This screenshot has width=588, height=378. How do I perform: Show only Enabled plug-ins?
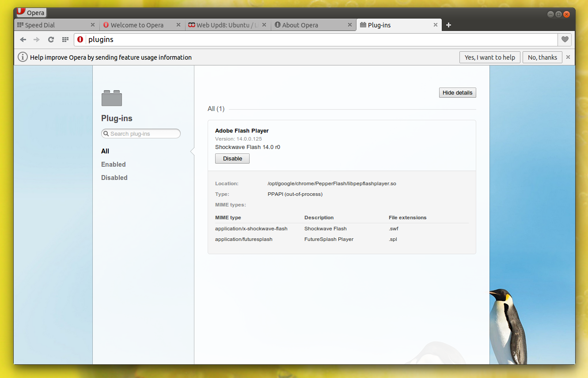point(114,164)
